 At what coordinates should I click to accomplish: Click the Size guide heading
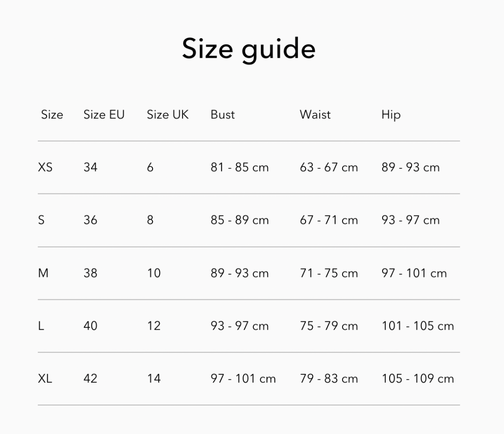248,49
